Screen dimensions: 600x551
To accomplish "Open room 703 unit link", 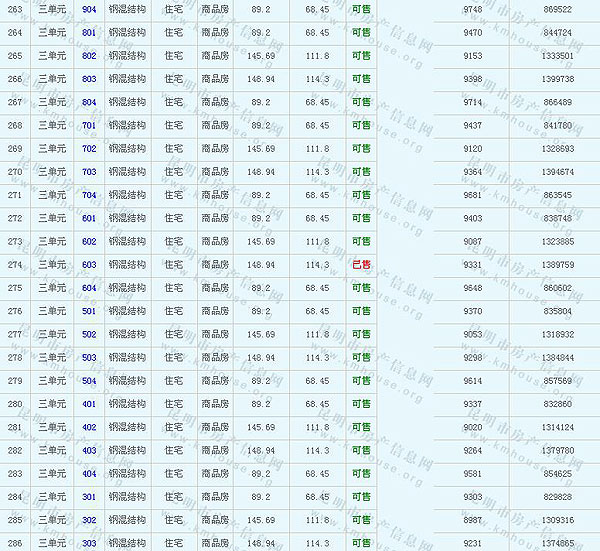I will (x=89, y=172).
